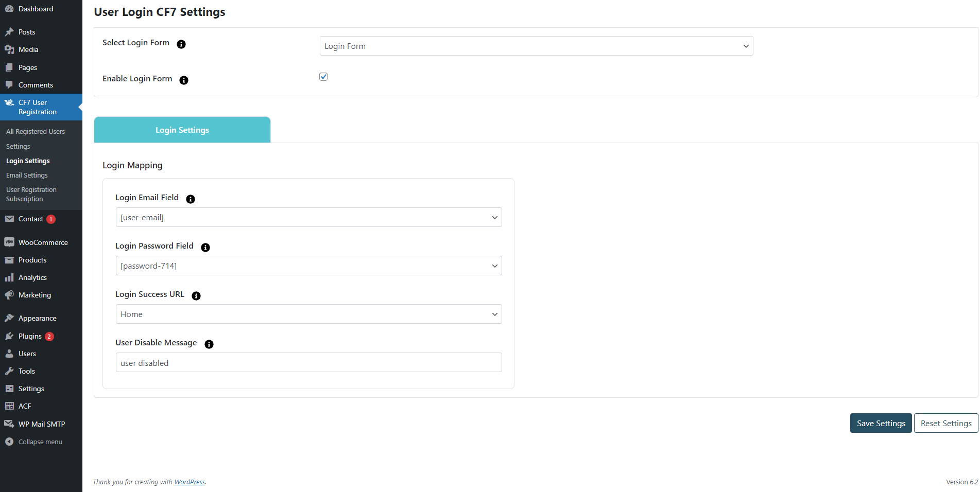Click info icon next to User Disable Message
980x492 pixels.
click(209, 344)
